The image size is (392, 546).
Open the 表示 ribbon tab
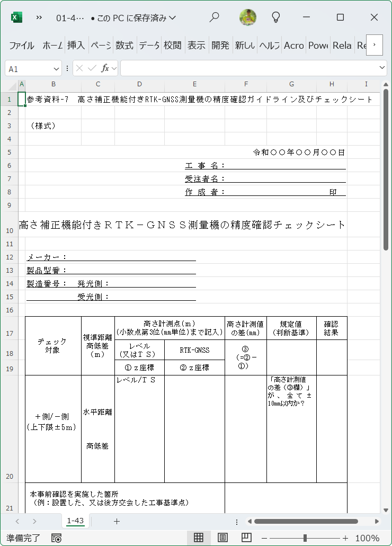196,45
